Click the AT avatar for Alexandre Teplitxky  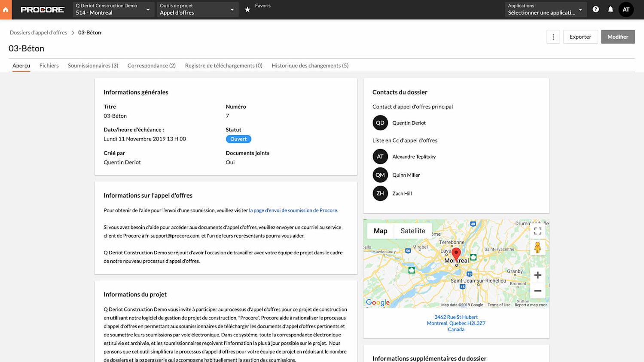coord(380,157)
